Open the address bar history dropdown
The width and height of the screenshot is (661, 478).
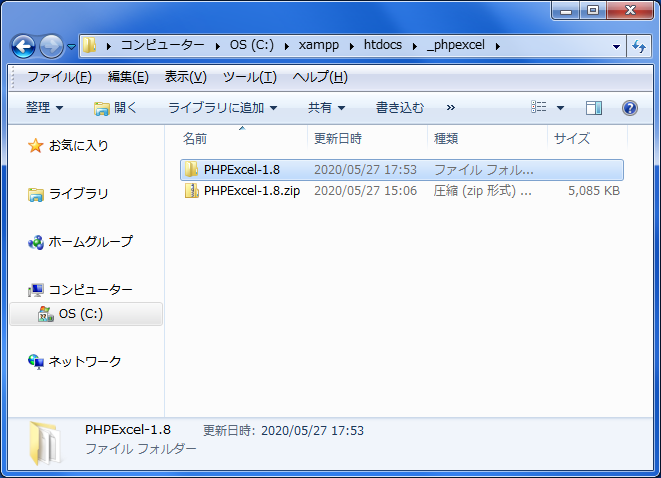[x=616, y=46]
